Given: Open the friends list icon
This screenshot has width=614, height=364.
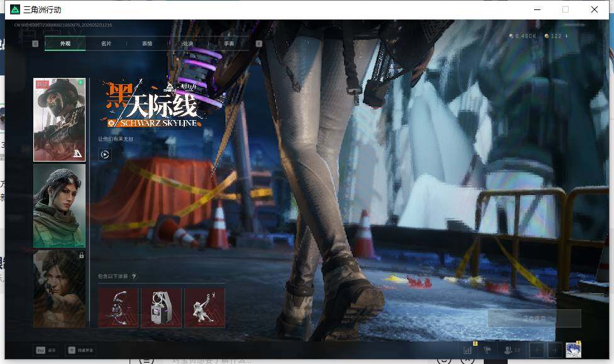Looking at the screenshot, I should coord(511,350).
